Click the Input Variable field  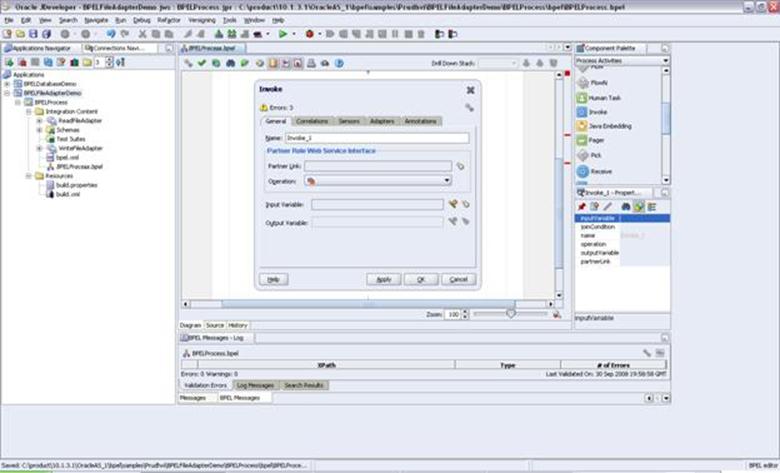(377, 204)
